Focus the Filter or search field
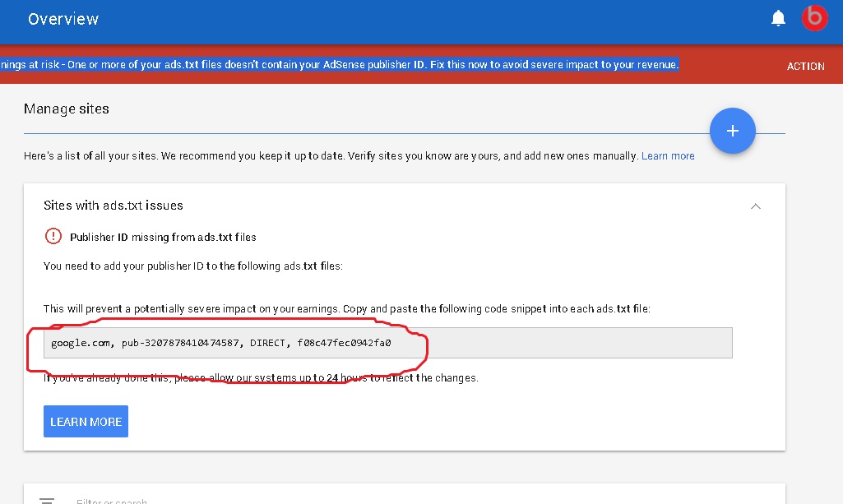The image size is (843, 504). (112, 501)
